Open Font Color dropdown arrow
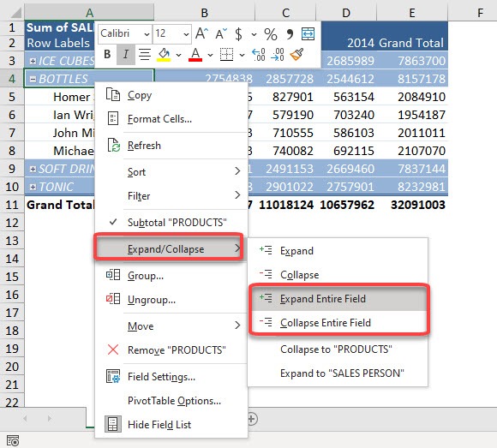 (x=210, y=55)
